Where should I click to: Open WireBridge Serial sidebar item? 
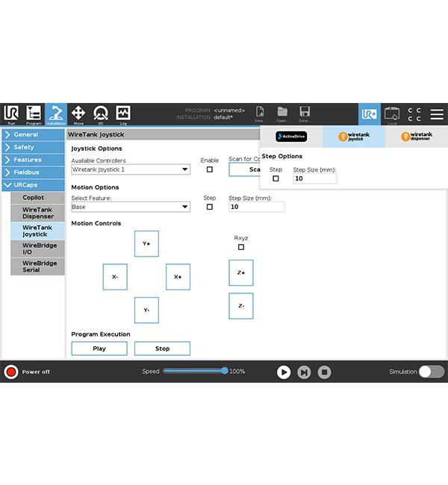(x=37, y=266)
